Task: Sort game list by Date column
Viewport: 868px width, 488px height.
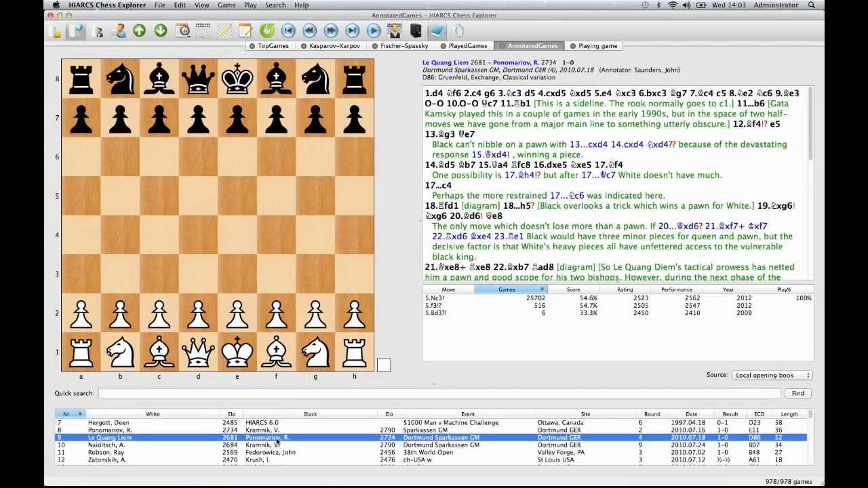Action: point(691,413)
